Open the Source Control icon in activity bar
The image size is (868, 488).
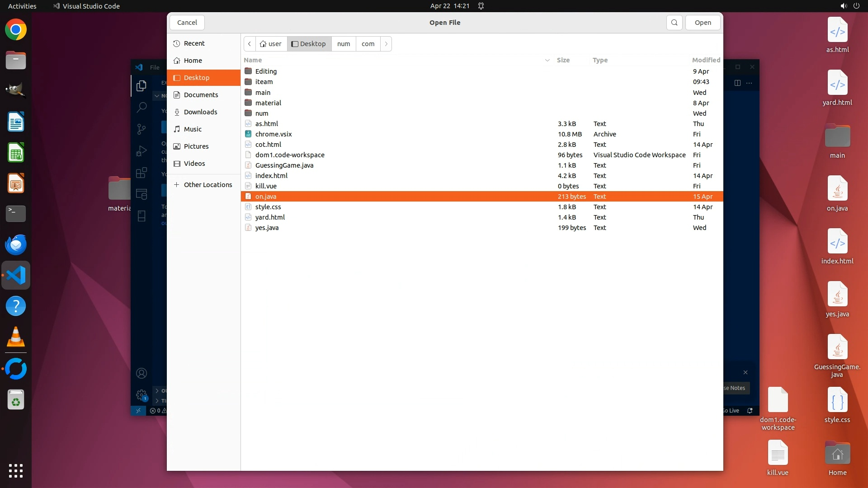142,129
